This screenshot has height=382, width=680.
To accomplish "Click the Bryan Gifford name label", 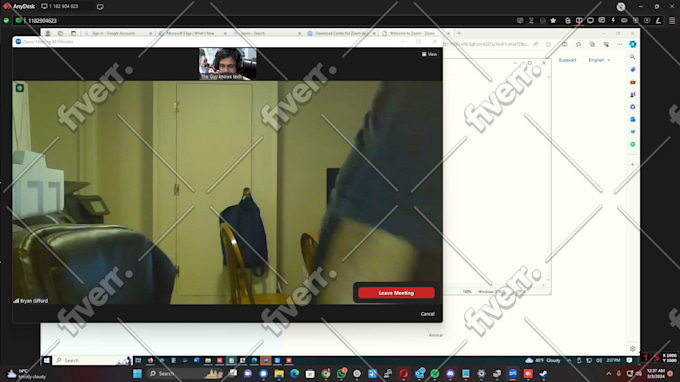I will [34, 300].
